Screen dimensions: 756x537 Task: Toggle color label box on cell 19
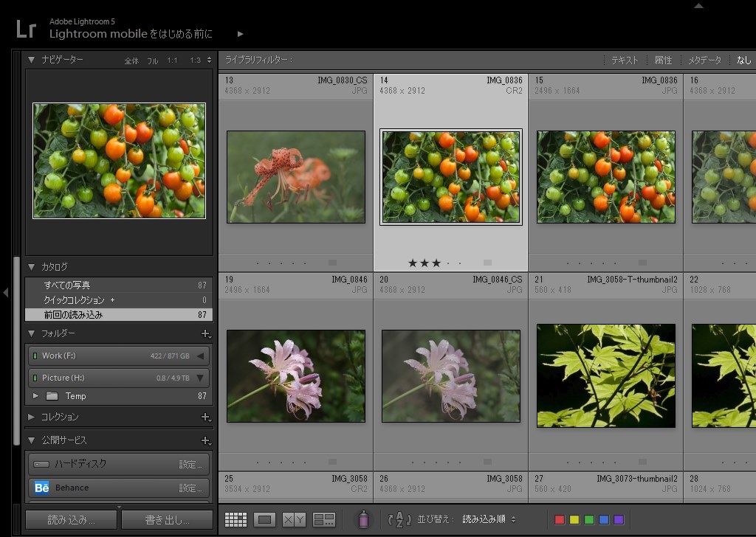click(332, 462)
